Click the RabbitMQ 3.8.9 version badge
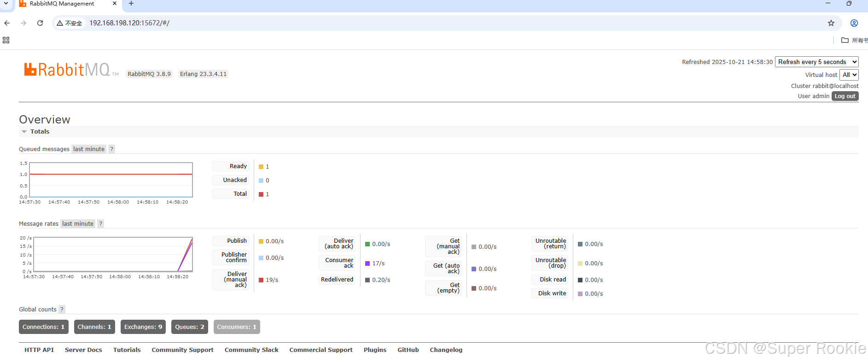 tap(149, 74)
